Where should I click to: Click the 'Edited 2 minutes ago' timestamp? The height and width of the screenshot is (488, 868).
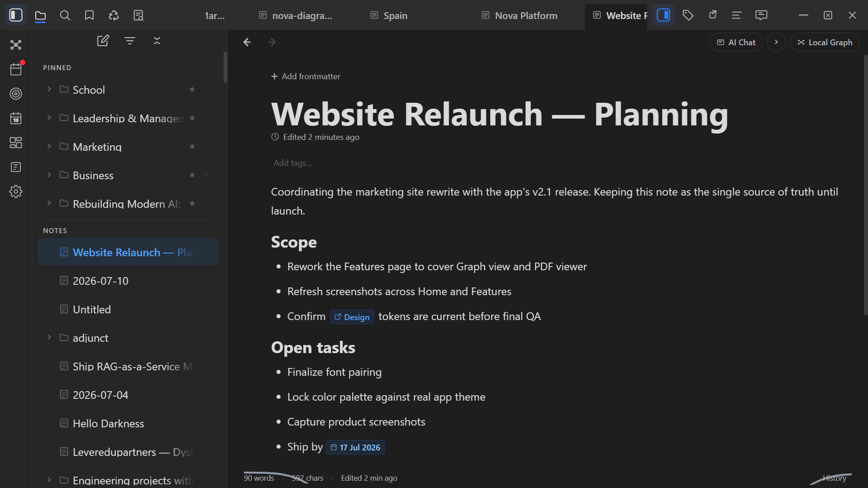coord(315,137)
